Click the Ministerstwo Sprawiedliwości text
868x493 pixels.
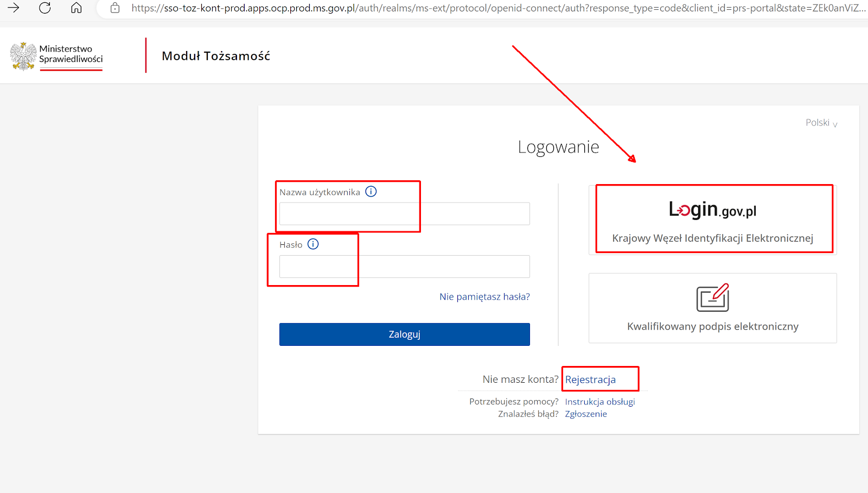coord(71,54)
